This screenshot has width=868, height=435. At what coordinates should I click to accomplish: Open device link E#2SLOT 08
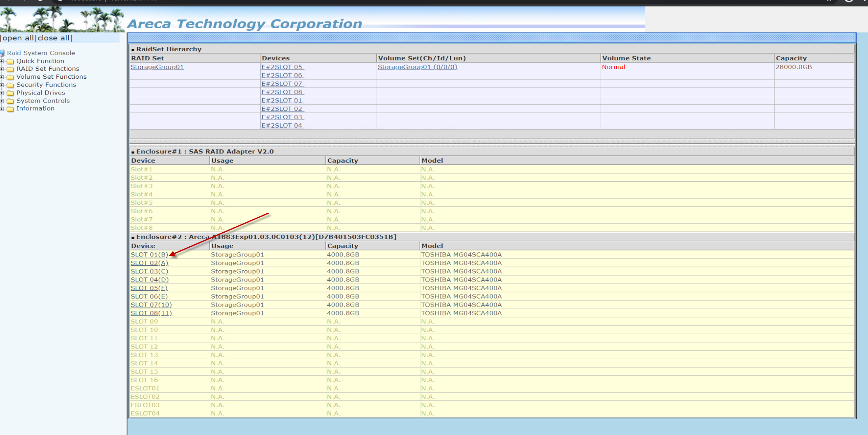pos(282,92)
